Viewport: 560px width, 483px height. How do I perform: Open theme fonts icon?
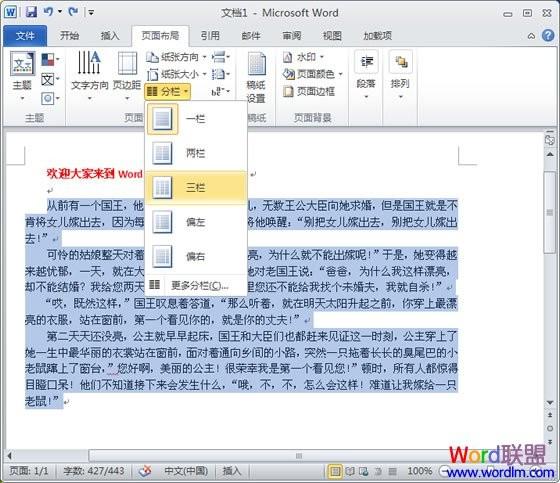pyautogui.click(x=50, y=79)
